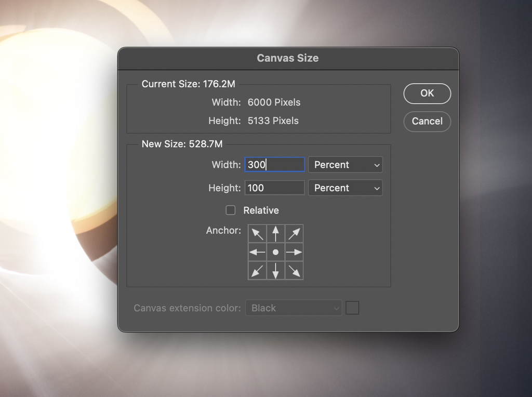Open the Height unit Percent dropdown
This screenshot has width=532, height=397.
(345, 188)
